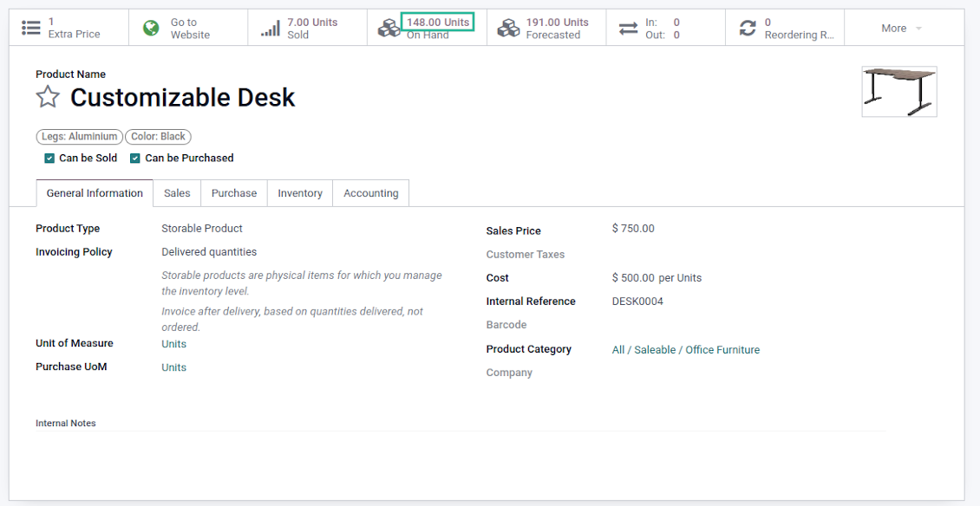Click the In: 0 Out: 0 text
This screenshot has height=506, width=980.
[x=663, y=28]
